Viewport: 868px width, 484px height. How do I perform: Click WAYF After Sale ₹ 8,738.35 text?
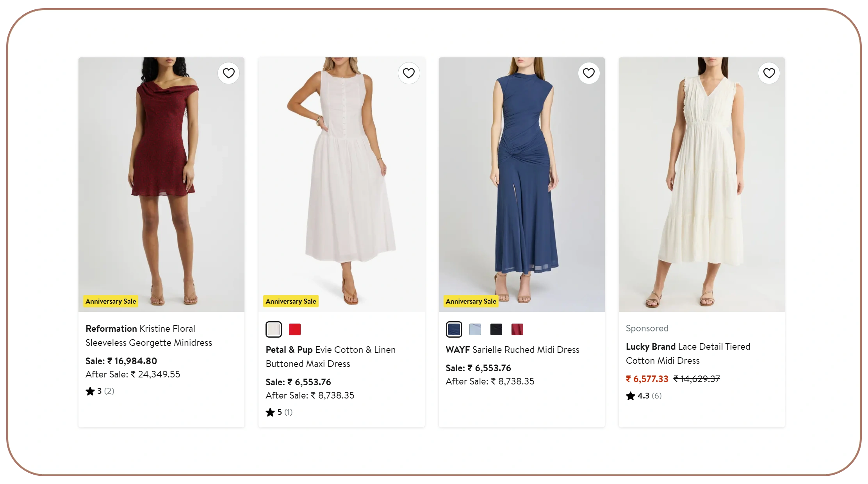tap(490, 381)
